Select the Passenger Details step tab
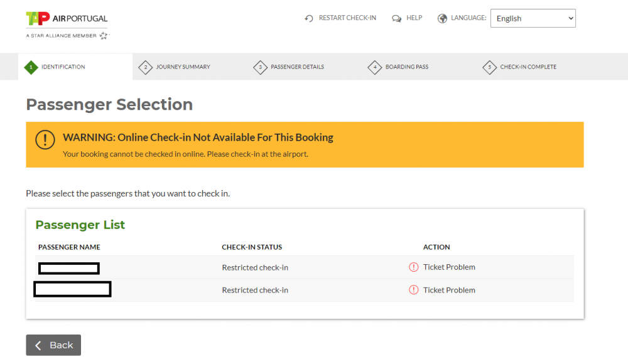The image size is (628, 364). coord(289,67)
